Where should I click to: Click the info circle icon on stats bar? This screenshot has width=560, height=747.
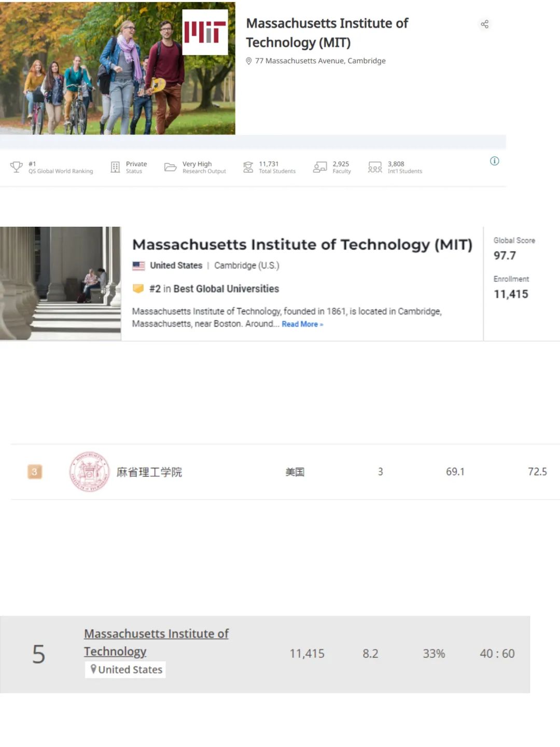[495, 161]
